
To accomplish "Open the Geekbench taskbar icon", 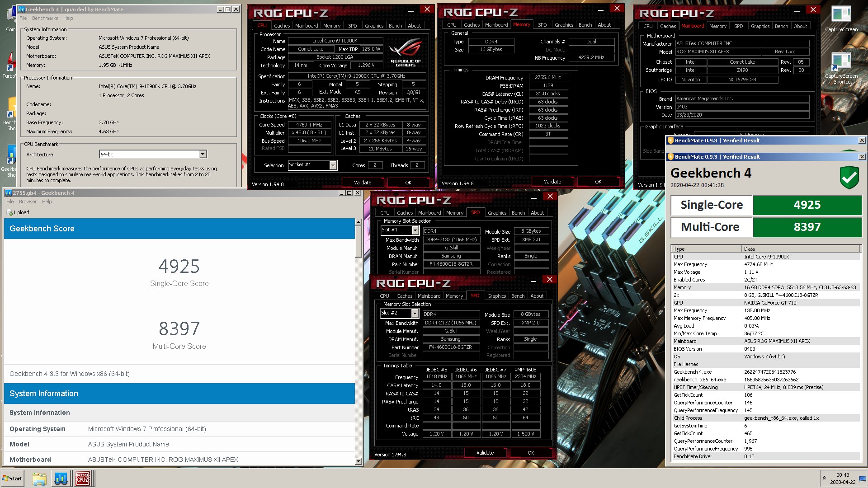I will 61,478.
